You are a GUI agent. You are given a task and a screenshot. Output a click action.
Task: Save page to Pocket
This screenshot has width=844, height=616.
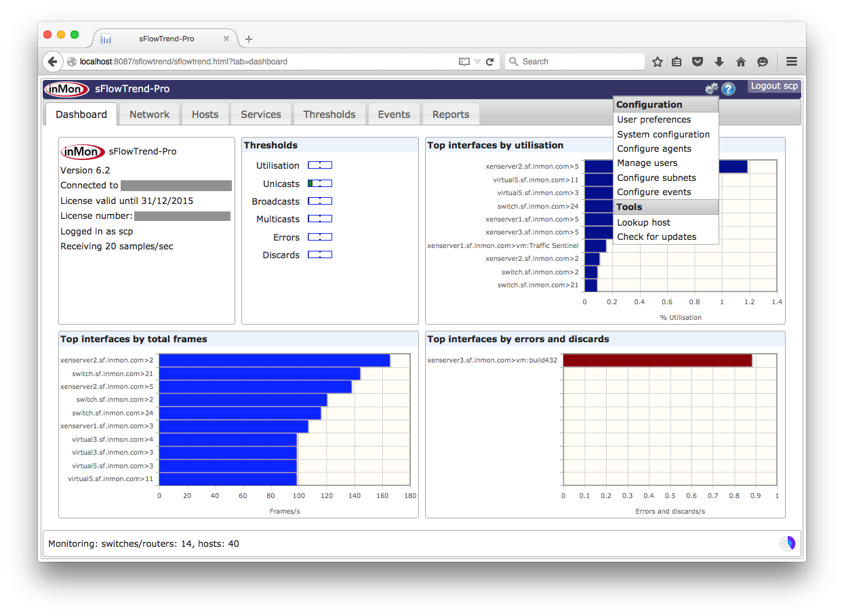[698, 62]
